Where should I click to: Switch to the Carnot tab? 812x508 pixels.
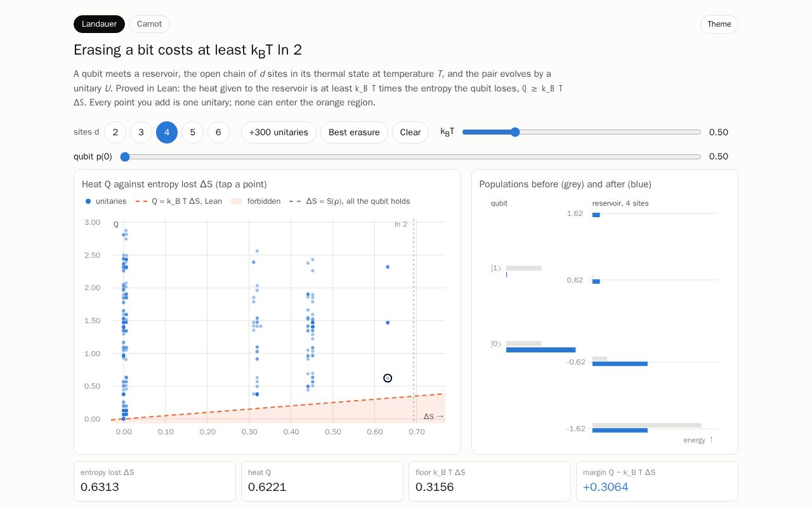tap(149, 24)
